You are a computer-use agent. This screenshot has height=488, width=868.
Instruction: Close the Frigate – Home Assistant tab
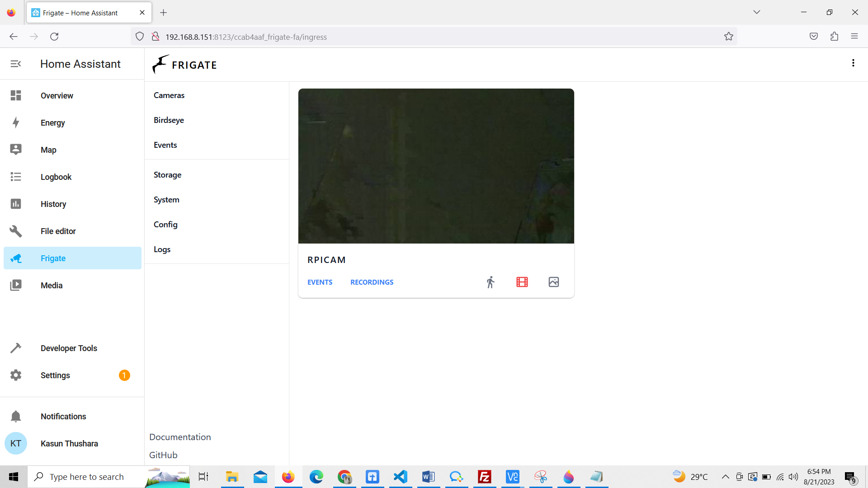click(142, 13)
